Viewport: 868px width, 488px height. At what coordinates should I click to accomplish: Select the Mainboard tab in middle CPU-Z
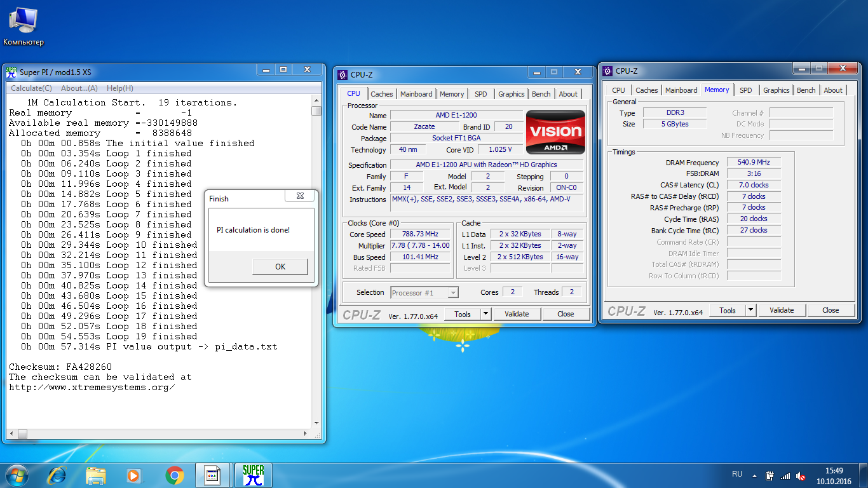[416, 94]
